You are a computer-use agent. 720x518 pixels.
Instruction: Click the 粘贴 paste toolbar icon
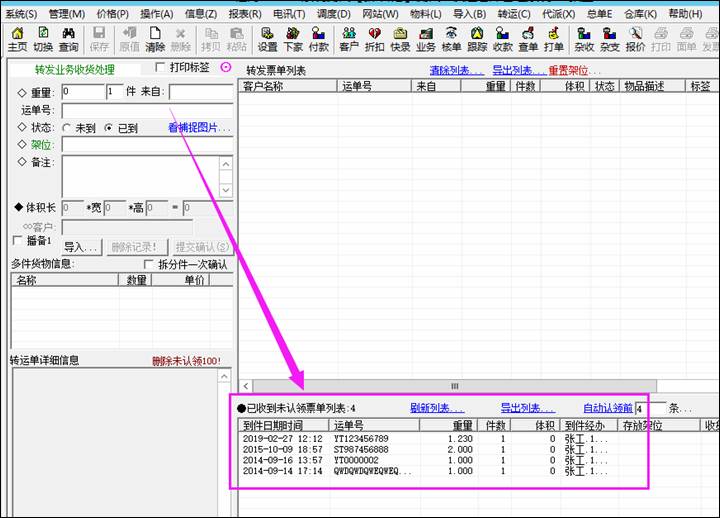click(x=236, y=39)
